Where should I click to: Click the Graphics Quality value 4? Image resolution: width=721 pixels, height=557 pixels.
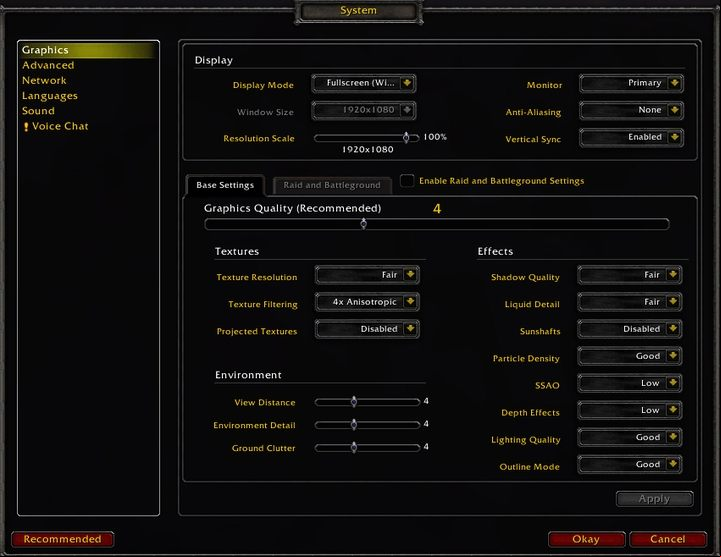[x=437, y=209]
